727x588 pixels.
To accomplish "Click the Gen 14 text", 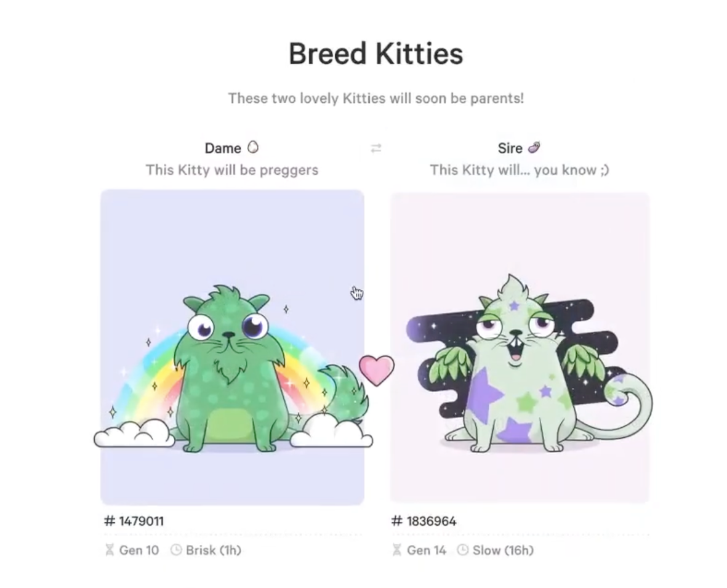I will (x=427, y=550).
